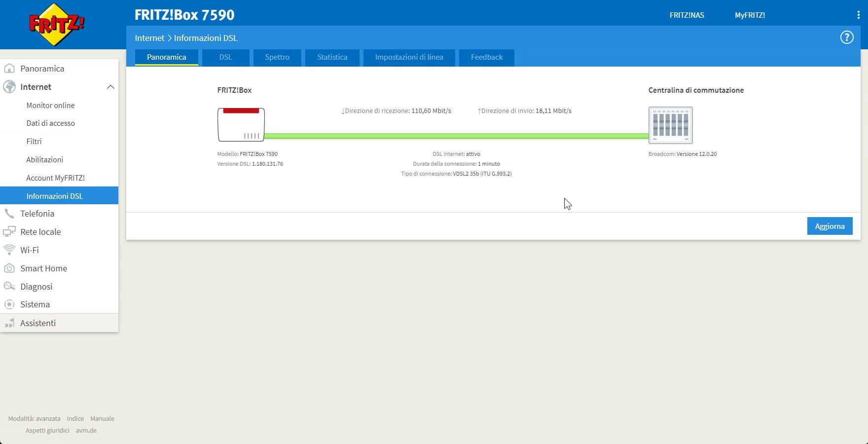Image resolution: width=868 pixels, height=444 pixels.
Task: Click the Centralina di commutazione image
Action: click(670, 125)
